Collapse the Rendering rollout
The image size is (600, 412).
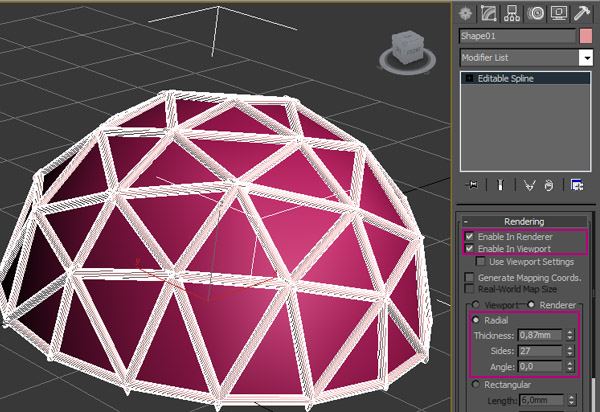coord(524,221)
